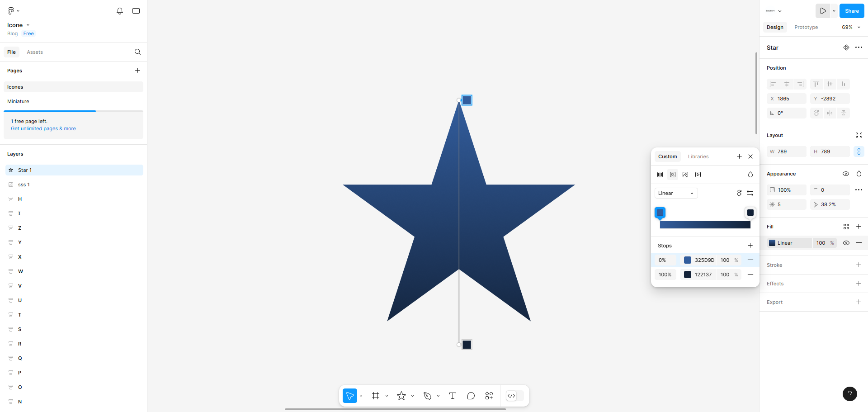This screenshot has height=412, width=868.
Task: Click the Share button
Action: 852,11
